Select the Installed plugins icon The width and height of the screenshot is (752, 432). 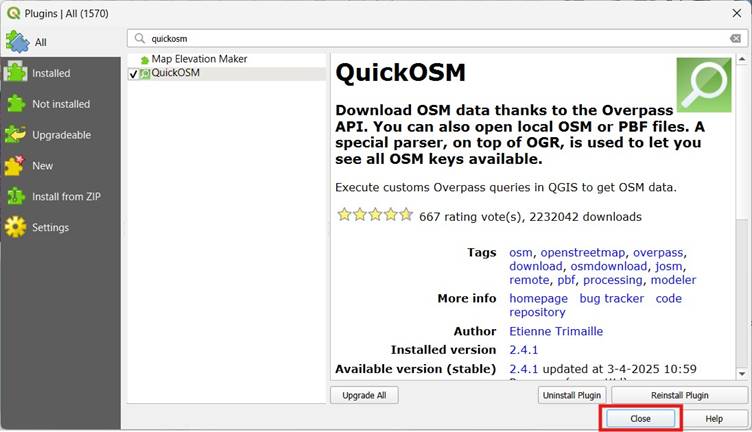coord(15,73)
